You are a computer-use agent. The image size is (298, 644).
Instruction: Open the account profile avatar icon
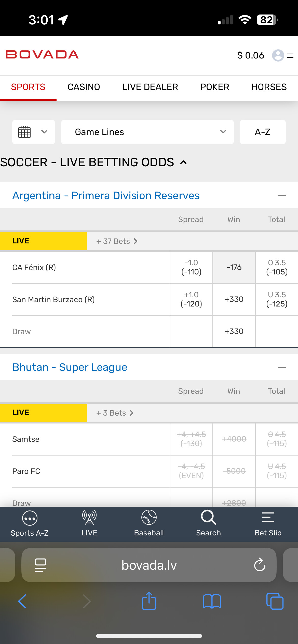[278, 55]
